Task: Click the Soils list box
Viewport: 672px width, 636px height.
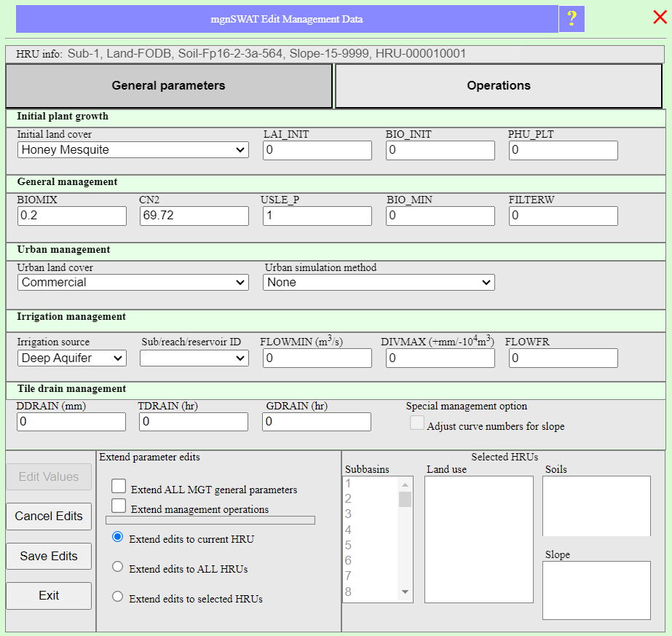Action: 596,506
